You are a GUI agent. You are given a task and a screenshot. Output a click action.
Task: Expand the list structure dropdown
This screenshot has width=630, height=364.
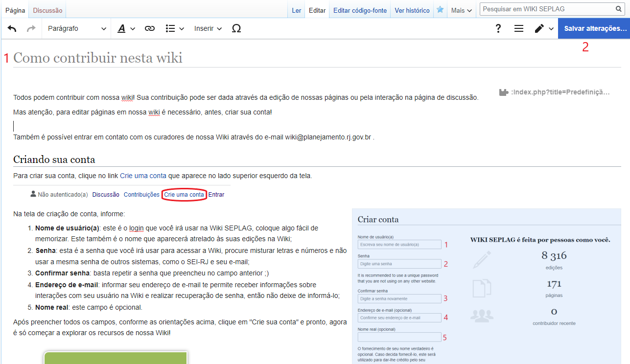pyautogui.click(x=175, y=29)
